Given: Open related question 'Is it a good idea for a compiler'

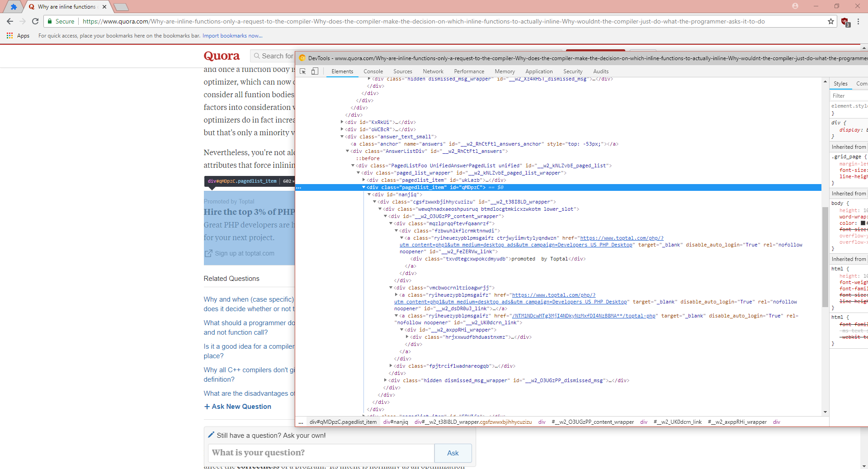Looking at the screenshot, I should click(x=249, y=351).
